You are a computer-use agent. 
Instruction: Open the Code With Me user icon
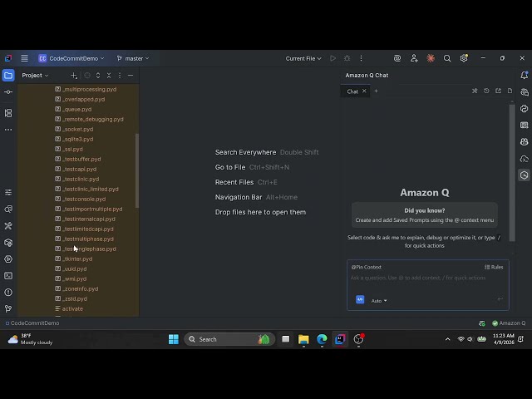414,58
